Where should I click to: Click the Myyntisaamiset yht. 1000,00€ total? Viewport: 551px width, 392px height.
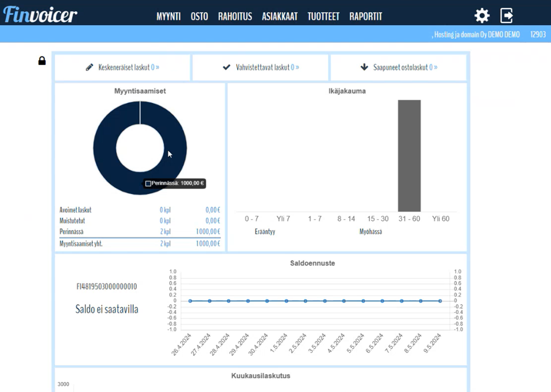pos(207,244)
